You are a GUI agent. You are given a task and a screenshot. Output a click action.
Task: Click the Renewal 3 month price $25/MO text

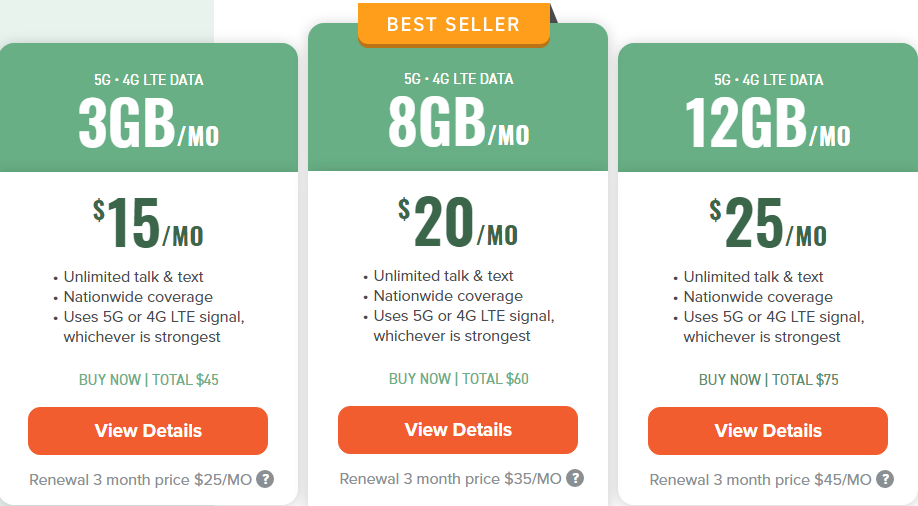[x=140, y=479]
